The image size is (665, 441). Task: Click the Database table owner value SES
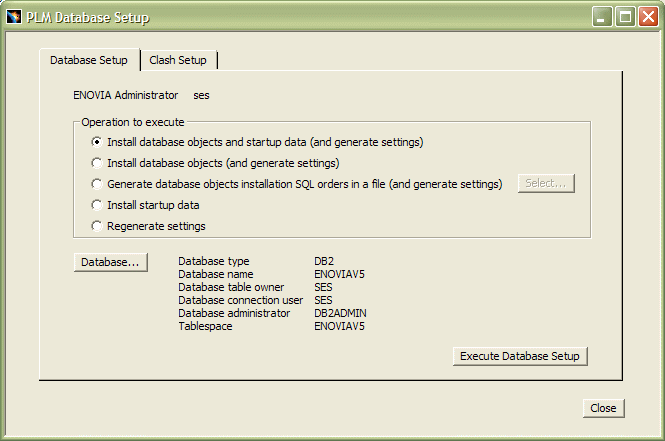tap(323, 287)
